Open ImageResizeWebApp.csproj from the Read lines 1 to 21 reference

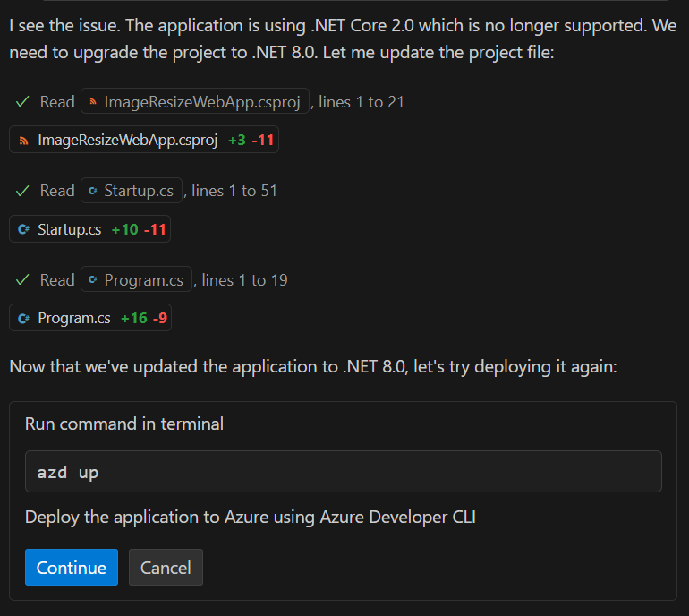[x=201, y=102]
